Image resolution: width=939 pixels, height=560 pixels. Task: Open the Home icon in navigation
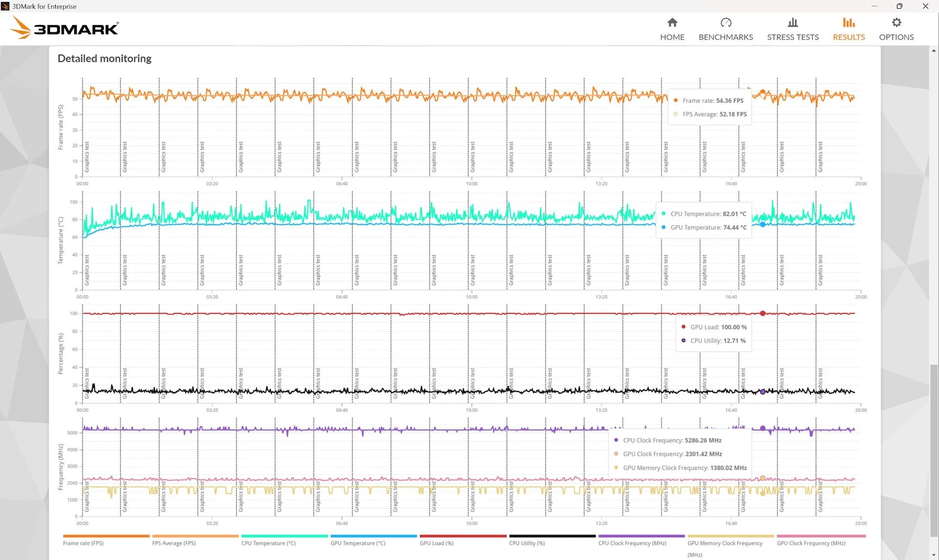coord(672,22)
